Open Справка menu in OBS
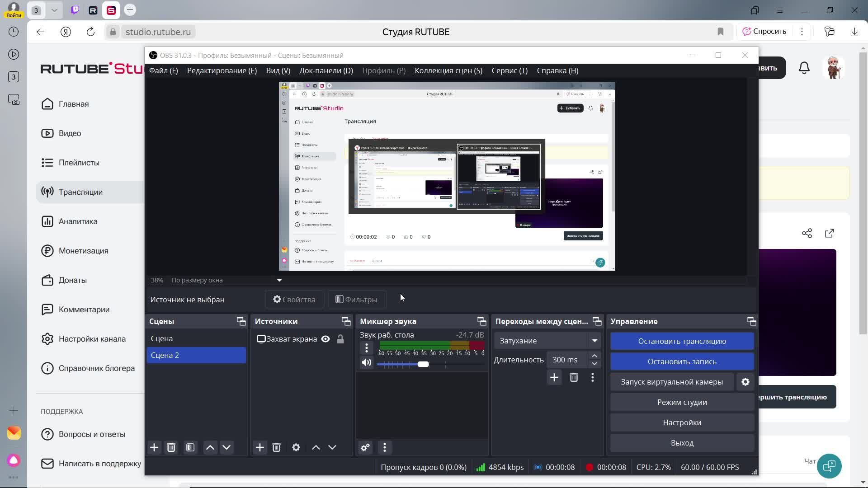The height and width of the screenshot is (488, 868). [x=557, y=70]
